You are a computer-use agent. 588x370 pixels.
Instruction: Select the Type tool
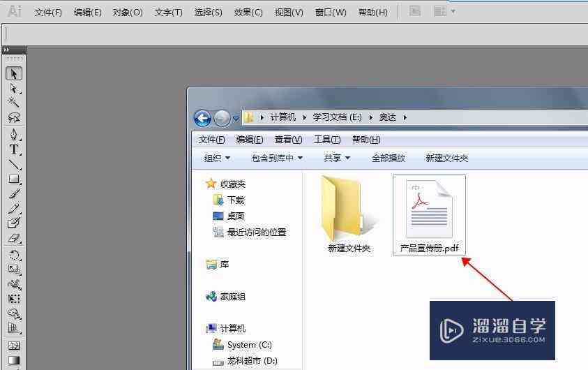14,149
